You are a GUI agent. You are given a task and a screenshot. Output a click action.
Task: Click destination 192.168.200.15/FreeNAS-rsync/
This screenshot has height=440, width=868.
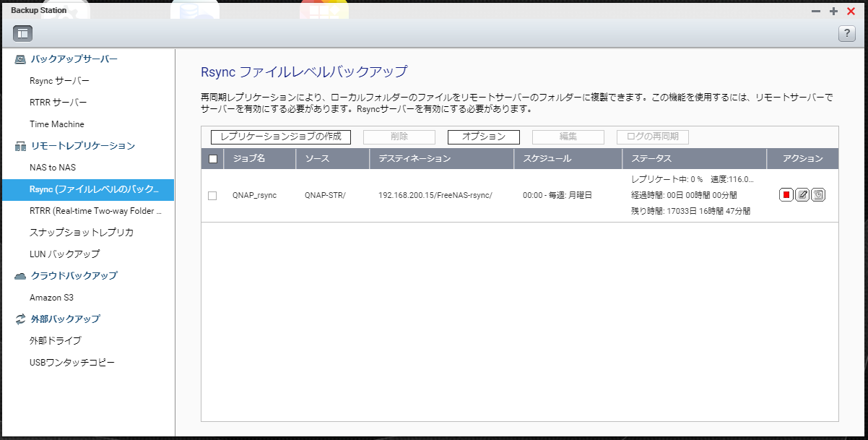(x=435, y=196)
